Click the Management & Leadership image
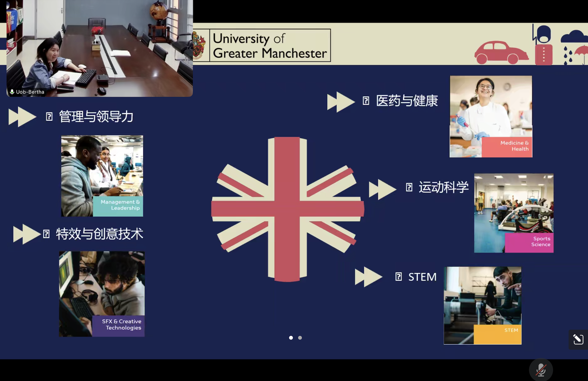 [102, 176]
